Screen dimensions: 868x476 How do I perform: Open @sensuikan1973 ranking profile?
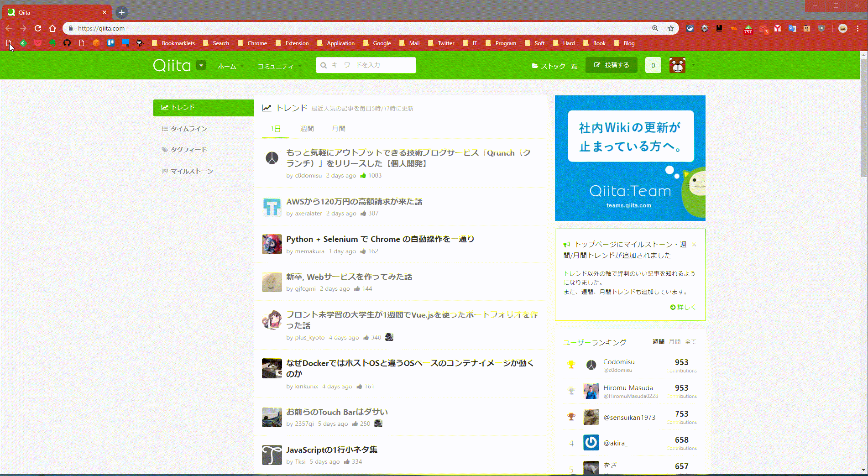pos(629,418)
